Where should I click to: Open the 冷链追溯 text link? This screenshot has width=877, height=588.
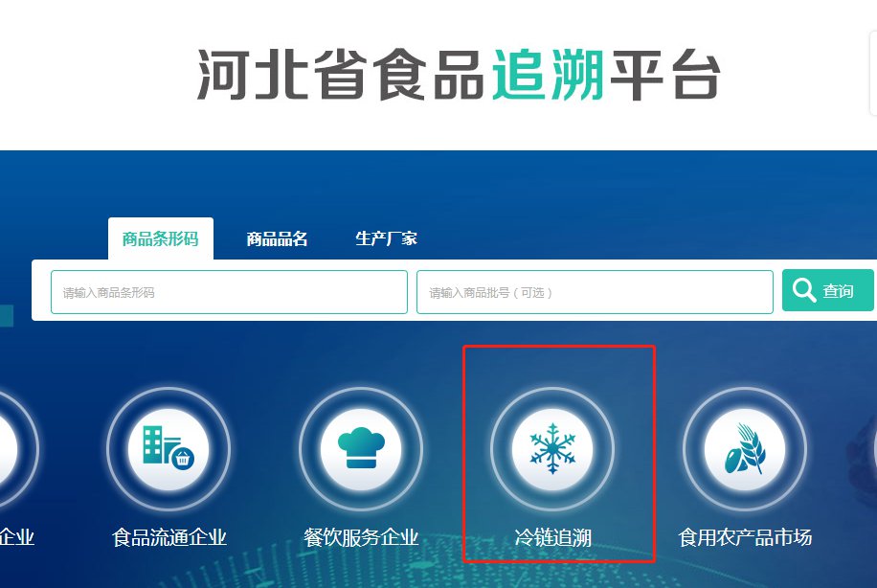552,537
